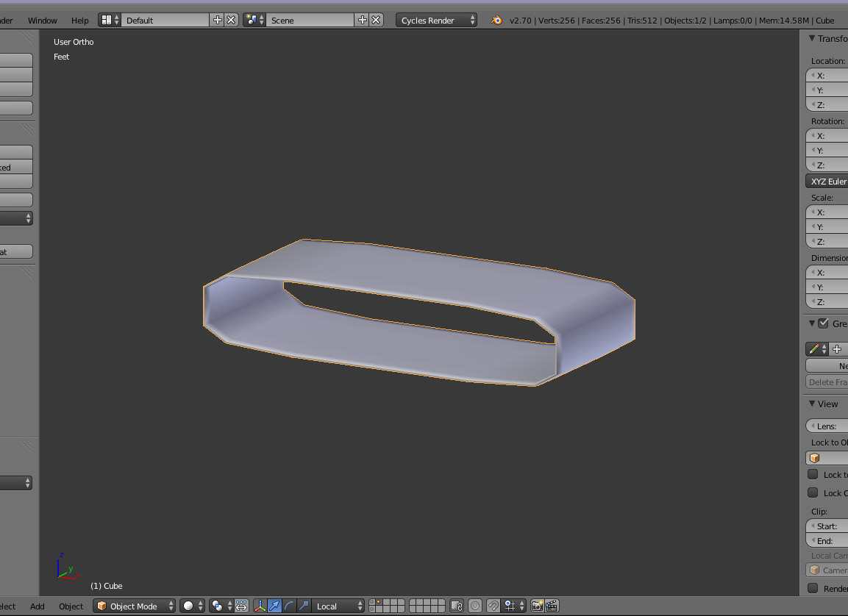Click the 'Feet' units label
848x616 pixels.
pyautogui.click(x=61, y=57)
